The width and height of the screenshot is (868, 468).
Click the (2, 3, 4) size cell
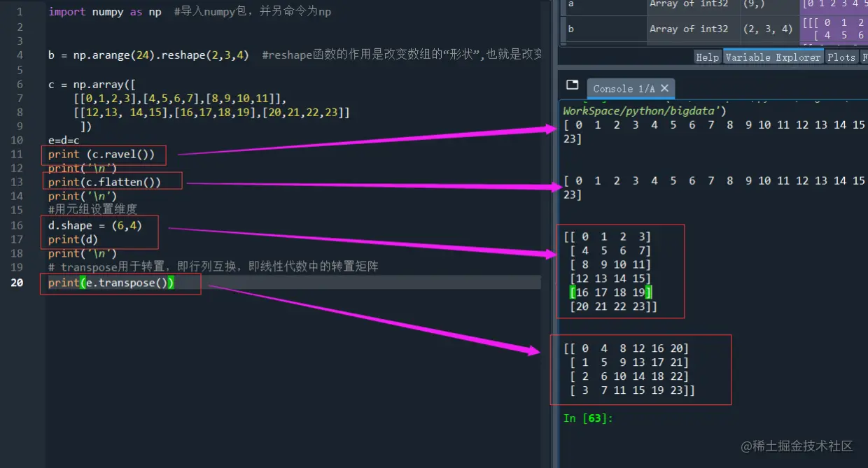769,29
